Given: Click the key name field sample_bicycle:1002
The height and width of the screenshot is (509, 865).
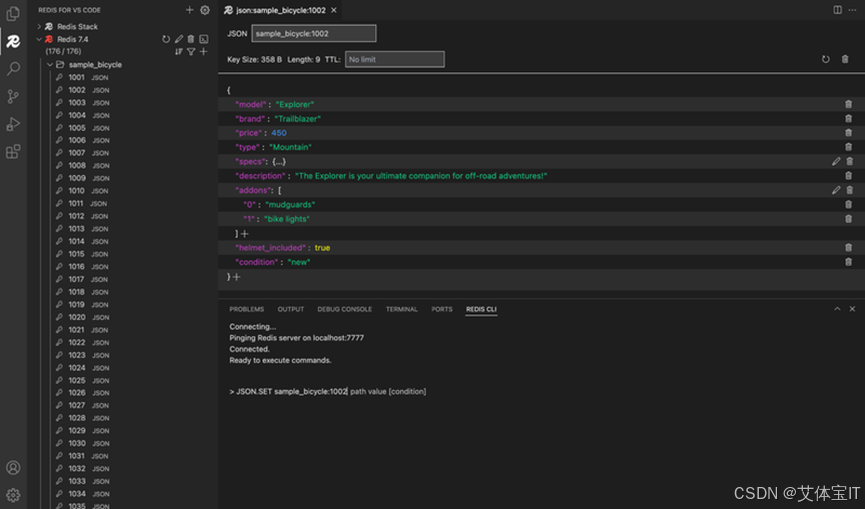Looking at the screenshot, I should [314, 34].
